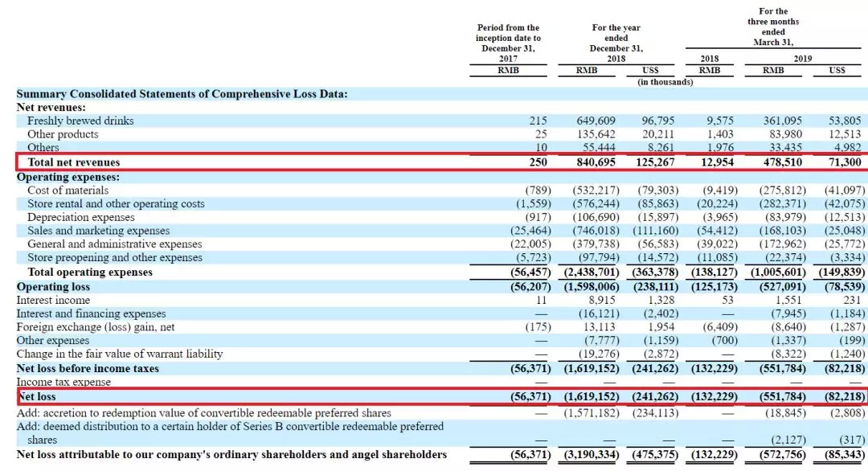Select 12,954 in Total net revenues row
Image resolution: width=868 pixels, height=471 pixels.
716,162
